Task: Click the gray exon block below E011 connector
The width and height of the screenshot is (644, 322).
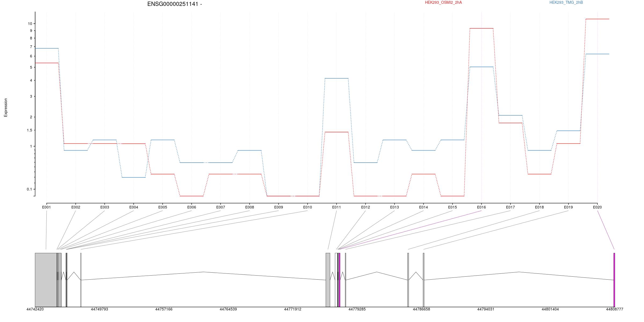Action: pos(328,280)
